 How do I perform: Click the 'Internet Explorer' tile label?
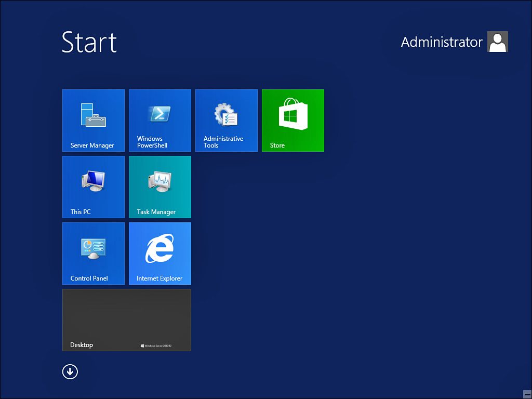click(x=159, y=278)
